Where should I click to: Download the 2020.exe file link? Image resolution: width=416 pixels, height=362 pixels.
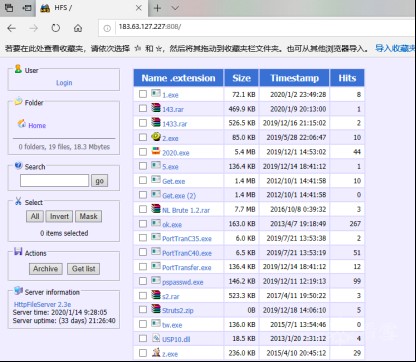(x=176, y=153)
